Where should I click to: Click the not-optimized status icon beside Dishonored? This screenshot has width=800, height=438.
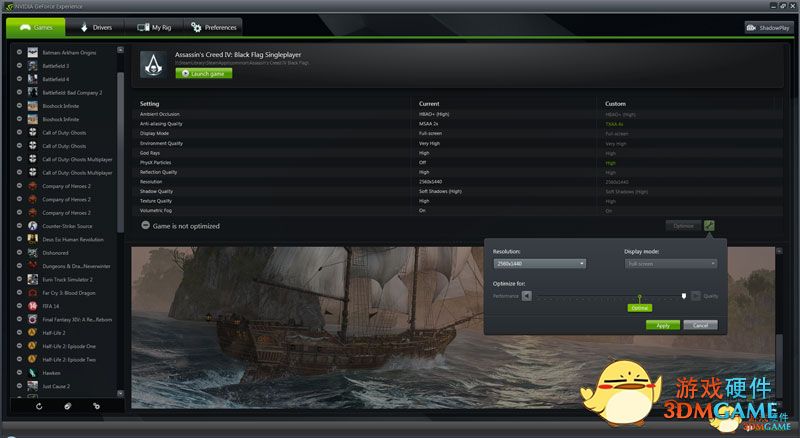tap(19, 252)
